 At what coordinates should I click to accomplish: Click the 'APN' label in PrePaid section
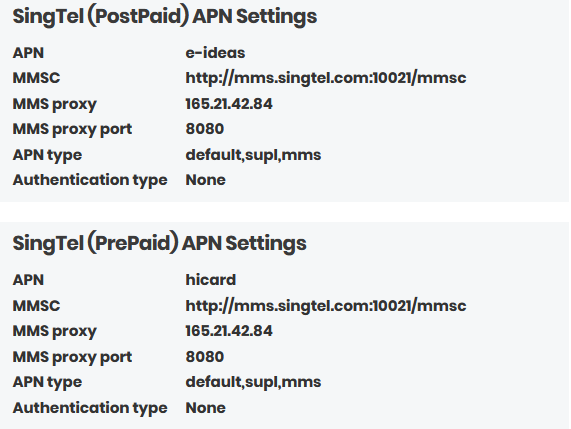point(28,280)
